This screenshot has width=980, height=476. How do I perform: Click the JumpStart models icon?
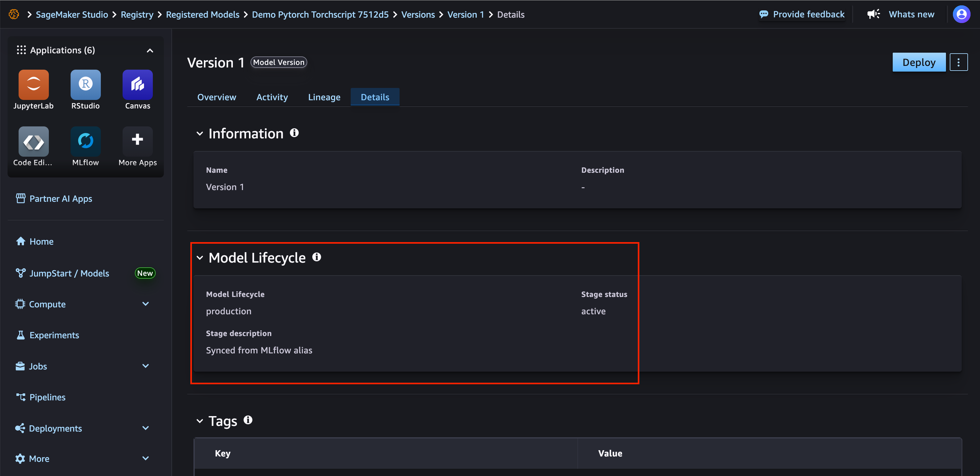coord(20,273)
